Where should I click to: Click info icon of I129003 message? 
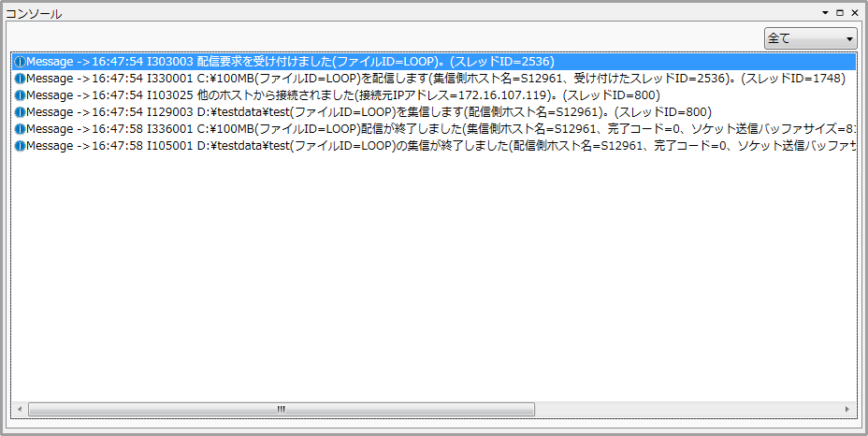(20, 112)
